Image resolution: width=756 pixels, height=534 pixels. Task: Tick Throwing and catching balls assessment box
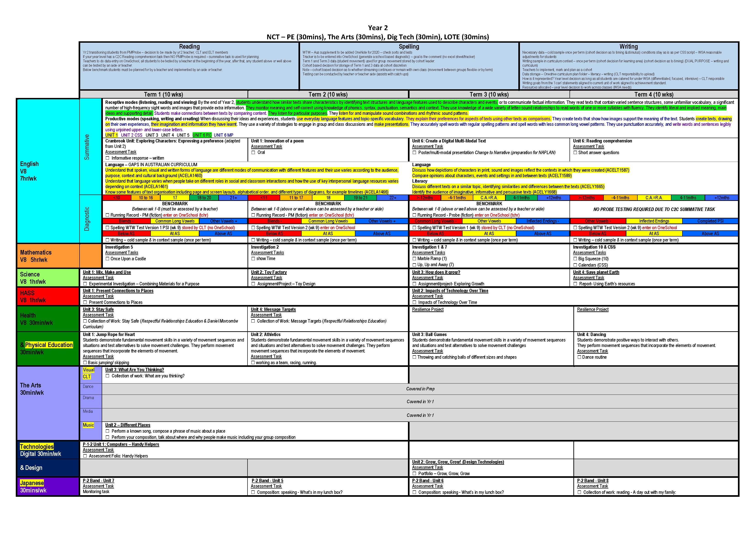pyautogui.click(x=414, y=357)
